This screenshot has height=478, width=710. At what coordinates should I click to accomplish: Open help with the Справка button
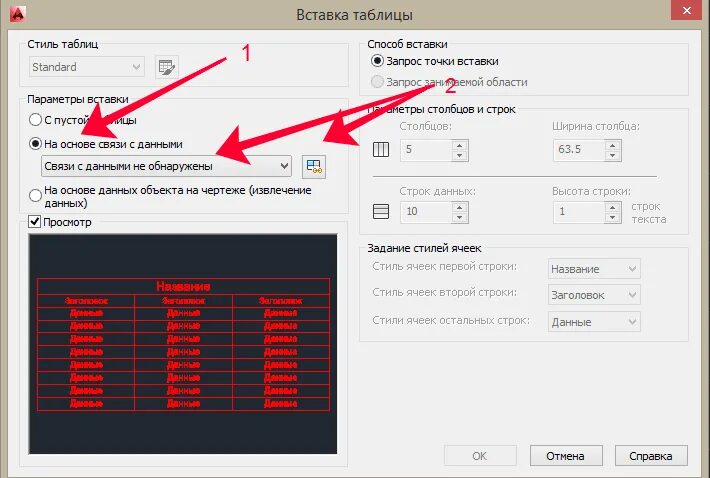click(x=651, y=455)
